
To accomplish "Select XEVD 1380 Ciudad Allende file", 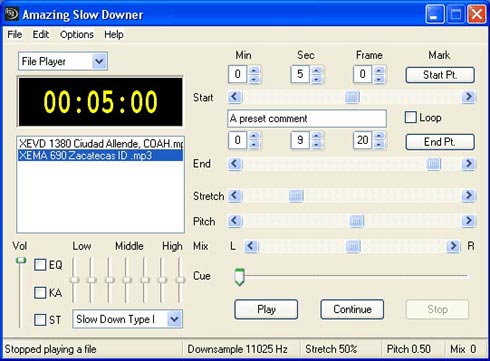I will (100, 144).
